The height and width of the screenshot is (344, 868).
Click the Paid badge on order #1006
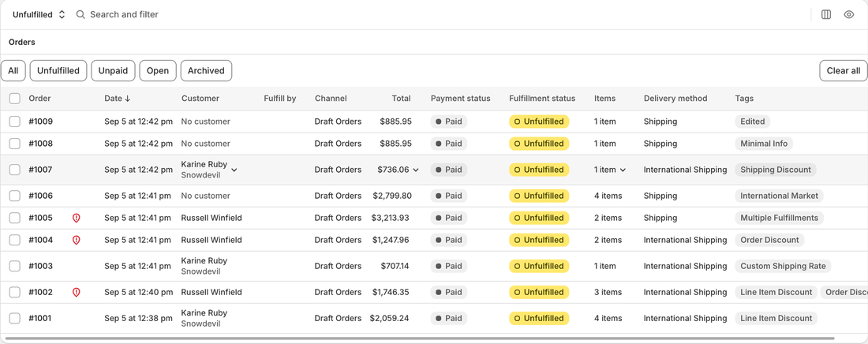tap(449, 196)
